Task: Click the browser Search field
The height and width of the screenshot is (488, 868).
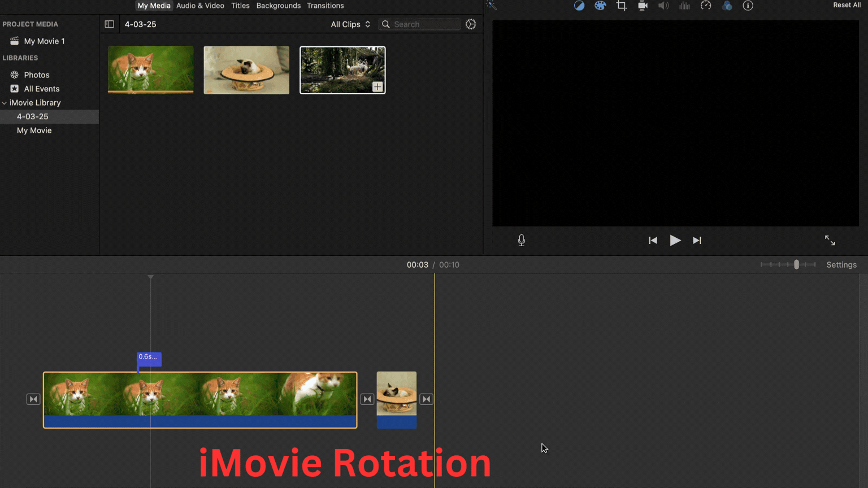Action: click(420, 24)
